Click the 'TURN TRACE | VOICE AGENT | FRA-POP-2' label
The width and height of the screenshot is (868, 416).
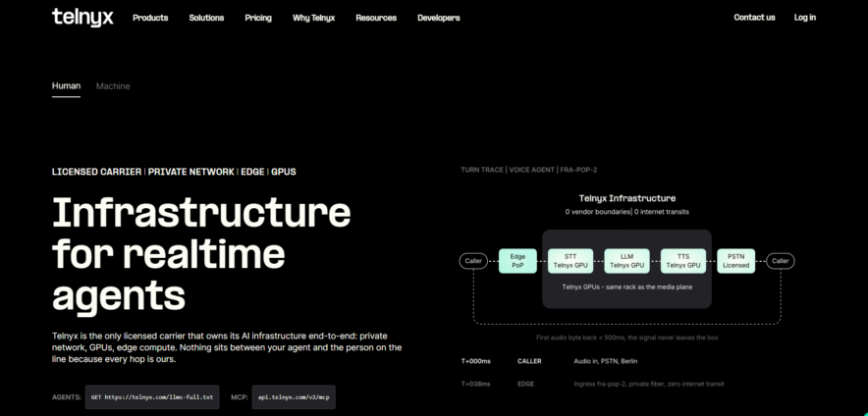point(528,170)
